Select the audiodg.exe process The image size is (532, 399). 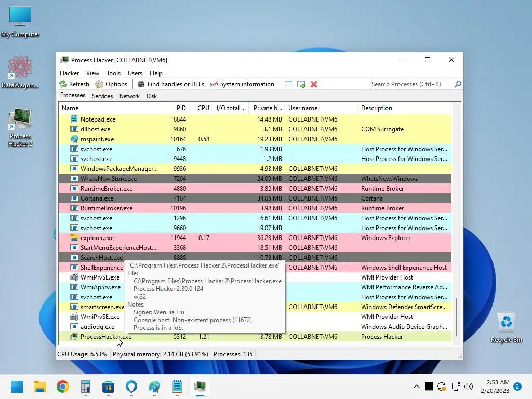(x=97, y=326)
